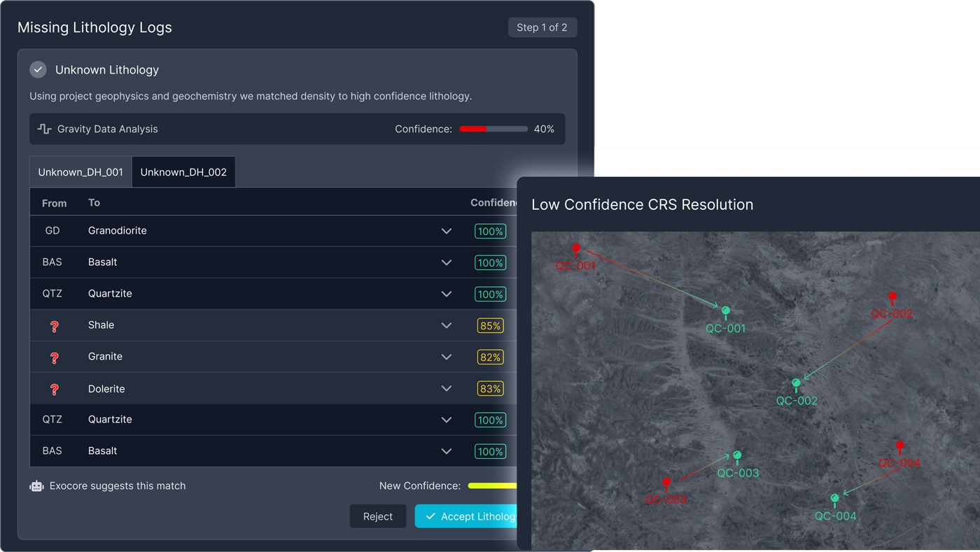Click the Gravity Data Analysis waveform icon

pyautogui.click(x=44, y=129)
